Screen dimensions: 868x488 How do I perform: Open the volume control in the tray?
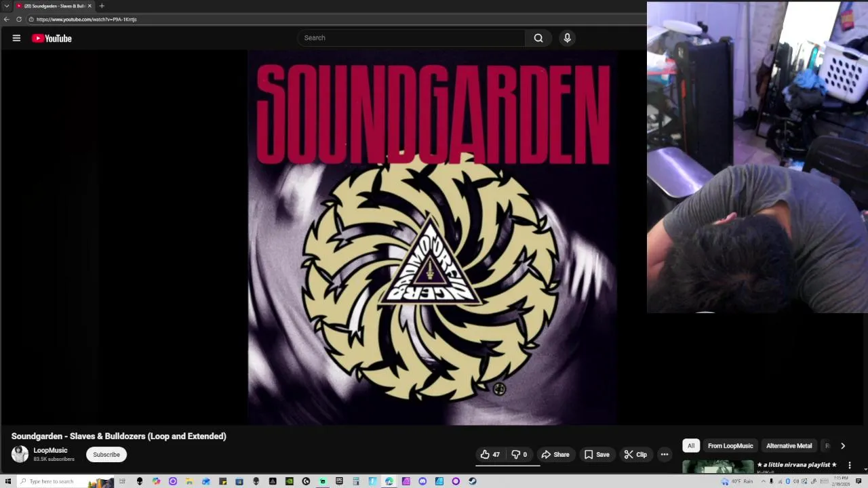(796, 481)
